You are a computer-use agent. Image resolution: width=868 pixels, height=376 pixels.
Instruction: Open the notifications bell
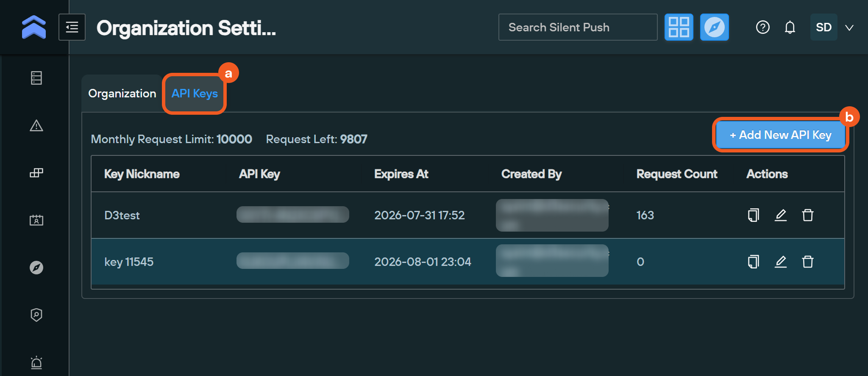(790, 27)
